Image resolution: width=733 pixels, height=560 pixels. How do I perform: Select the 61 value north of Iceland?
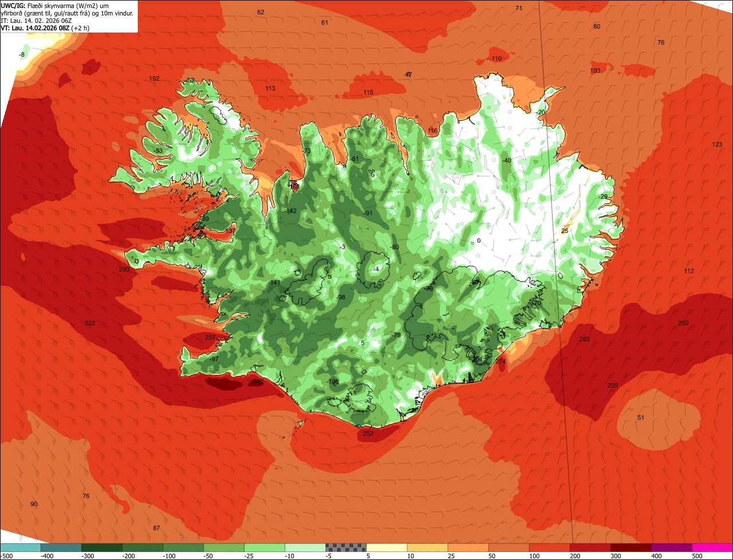[x=325, y=22]
